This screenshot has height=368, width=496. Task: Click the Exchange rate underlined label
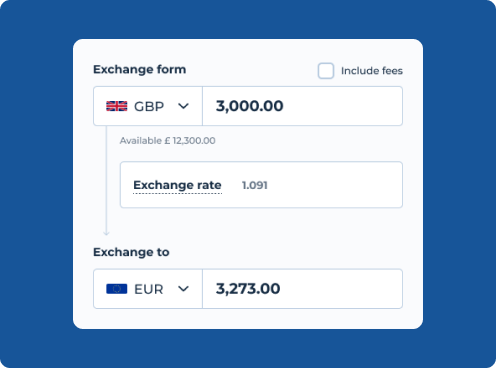[x=177, y=185]
